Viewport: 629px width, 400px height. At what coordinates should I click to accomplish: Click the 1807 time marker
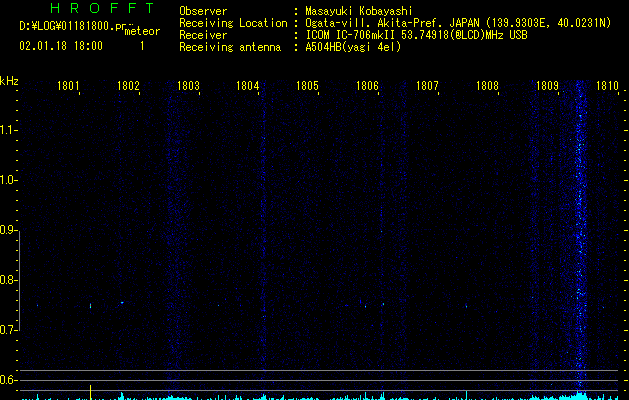point(427,86)
